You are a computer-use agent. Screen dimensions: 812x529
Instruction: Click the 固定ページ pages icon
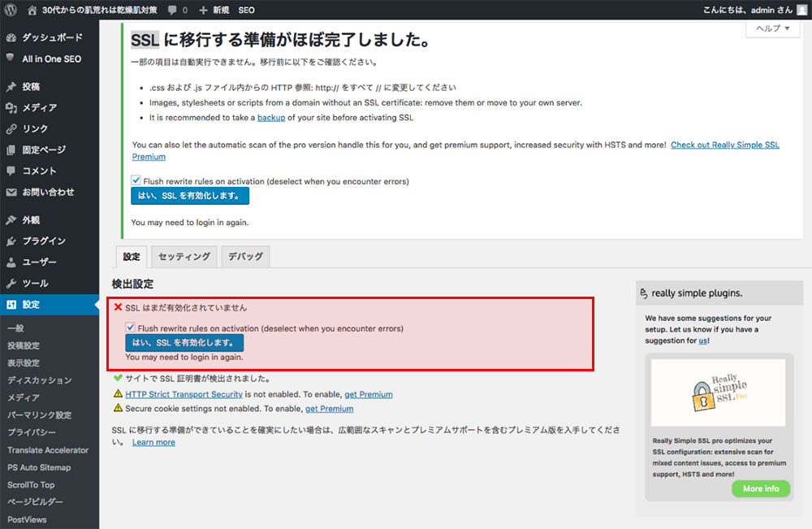click(11, 150)
